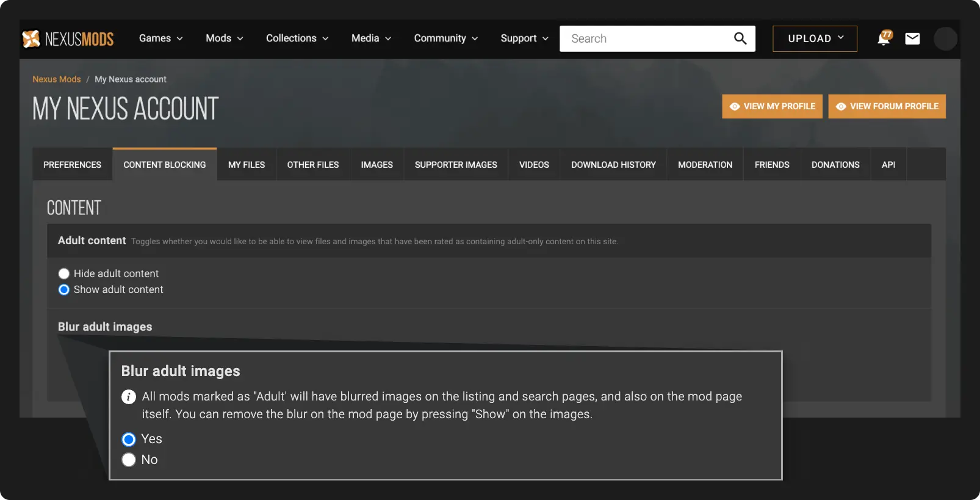Expand the Community menu
The width and height of the screenshot is (980, 500).
[446, 38]
